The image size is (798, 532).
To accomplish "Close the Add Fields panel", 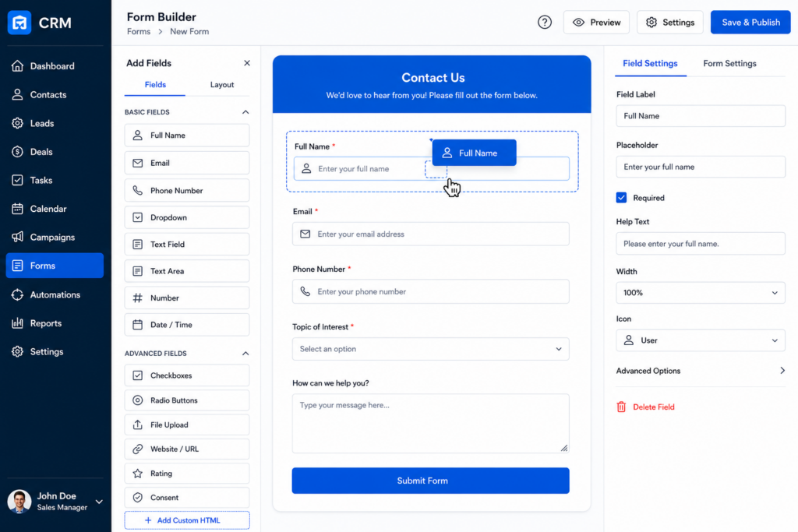I will 247,63.
